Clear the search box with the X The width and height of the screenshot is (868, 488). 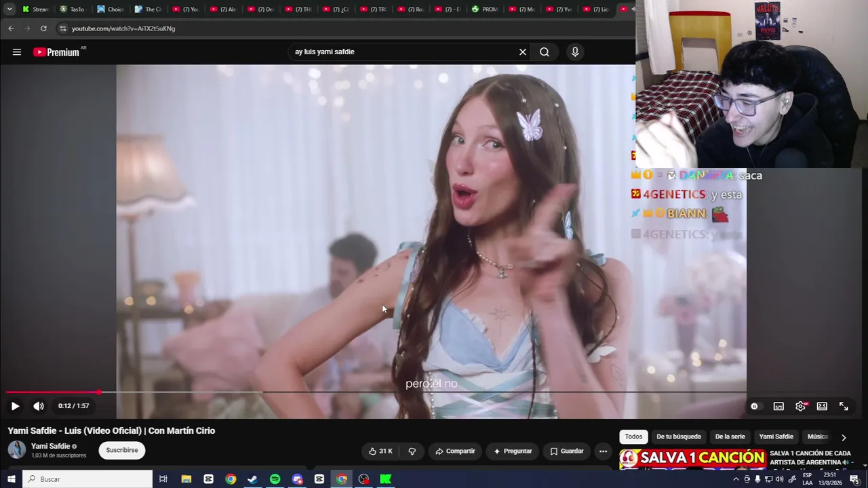point(523,52)
